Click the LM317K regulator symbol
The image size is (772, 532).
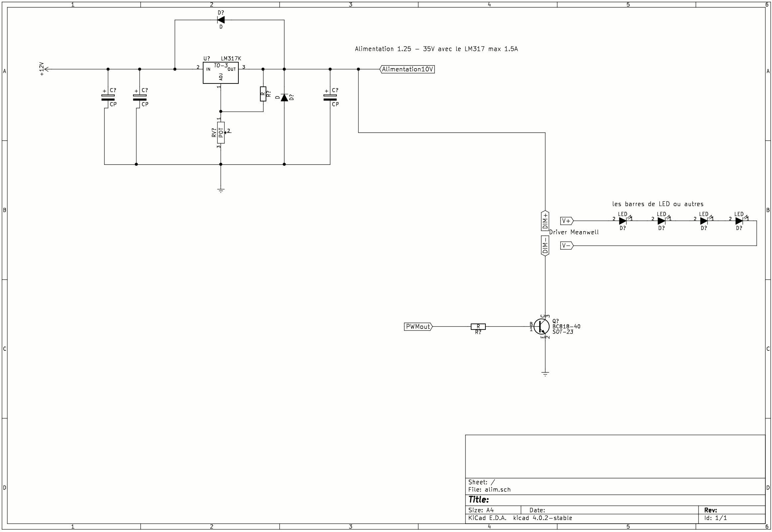tap(220, 73)
